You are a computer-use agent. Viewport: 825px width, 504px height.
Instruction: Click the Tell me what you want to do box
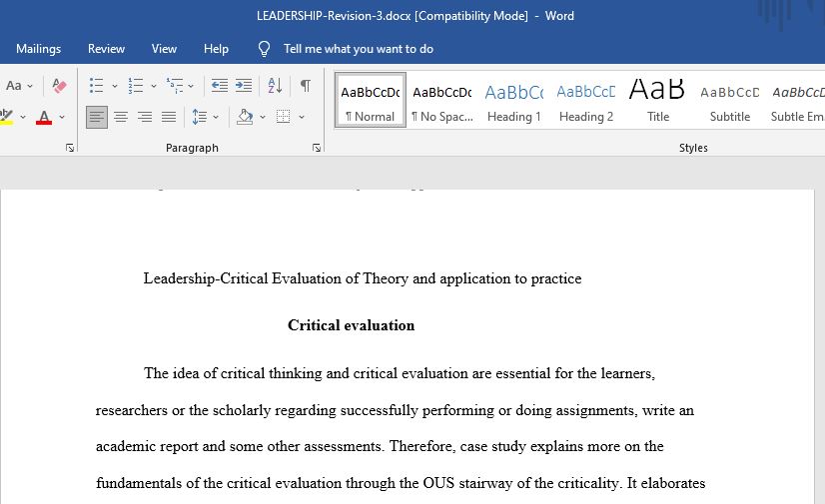[x=359, y=49]
